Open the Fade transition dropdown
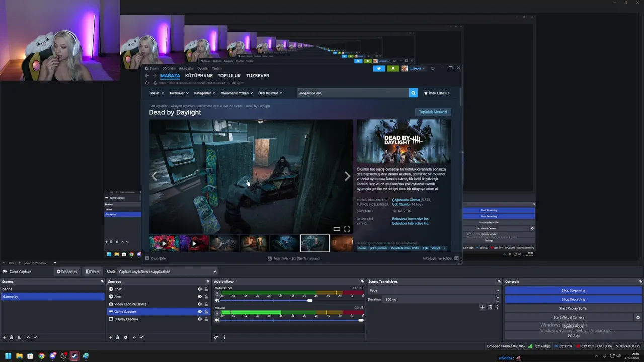 pos(434,290)
